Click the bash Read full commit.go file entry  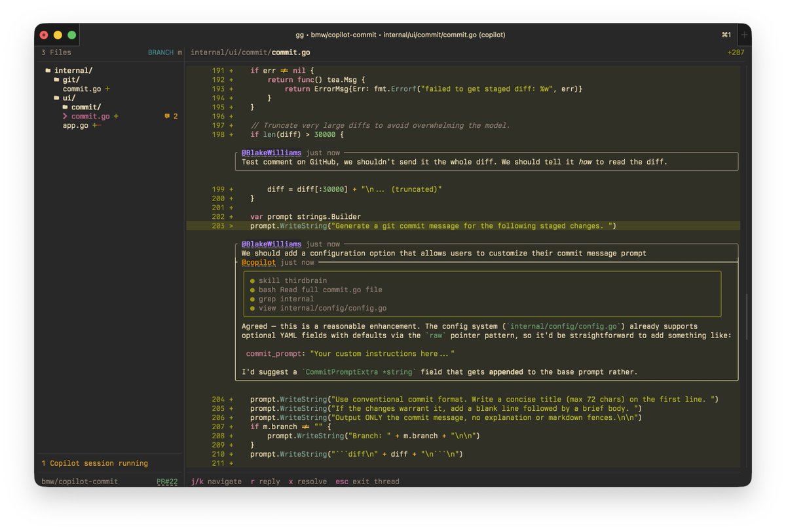tap(320, 290)
